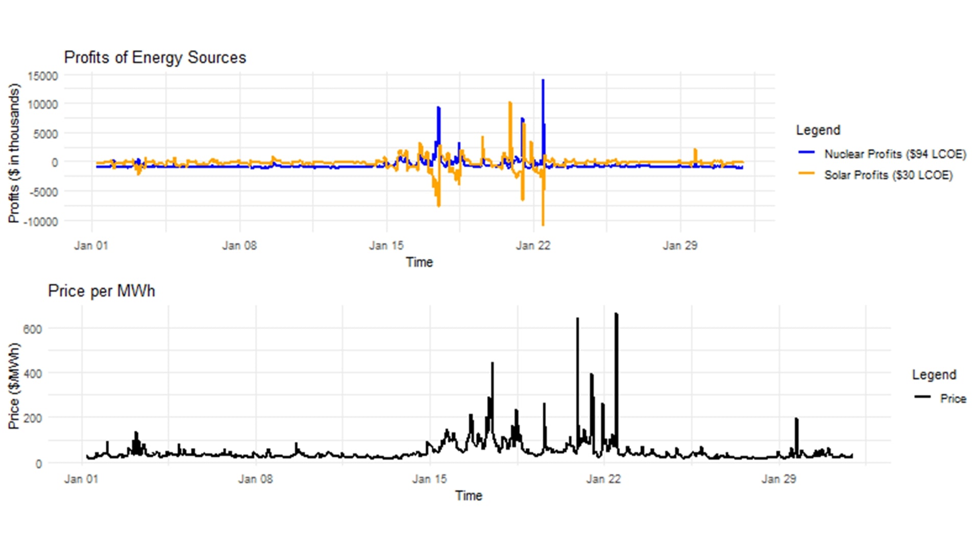The image size is (980, 551).
Task: Click the black Price legend line
Action: pyautogui.click(x=922, y=397)
